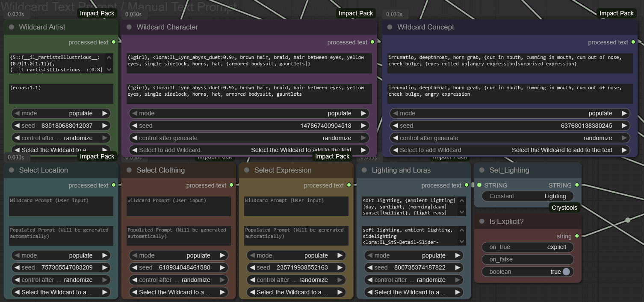
Task: Click Select Clothing processed text output dot
Action: [x=231, y=185]
